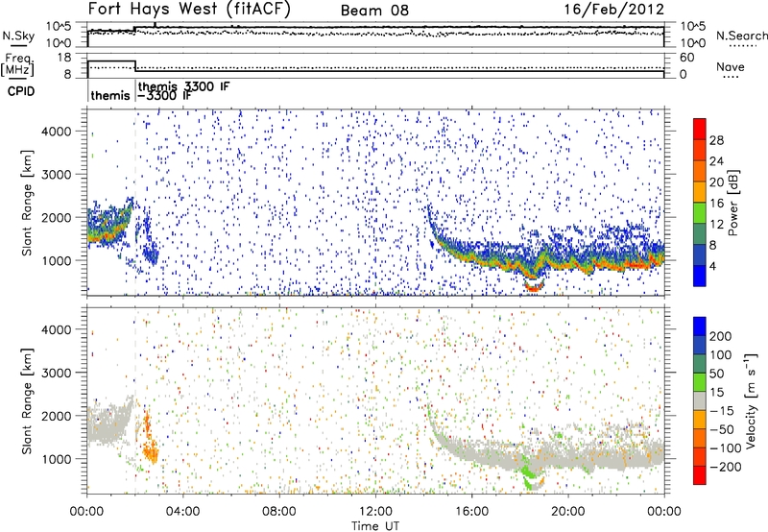Screen dimensions: 768x532
Task: Click the 'Velocity [m s-1]' colorbar label
Action: pos(751,400)
